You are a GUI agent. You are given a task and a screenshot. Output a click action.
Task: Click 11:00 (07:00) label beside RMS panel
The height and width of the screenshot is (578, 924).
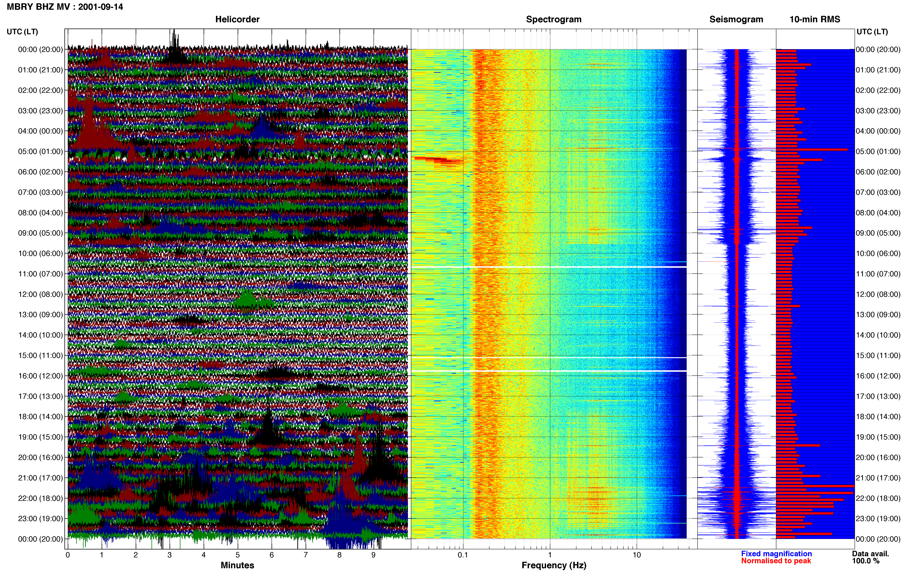pos(878,274)
